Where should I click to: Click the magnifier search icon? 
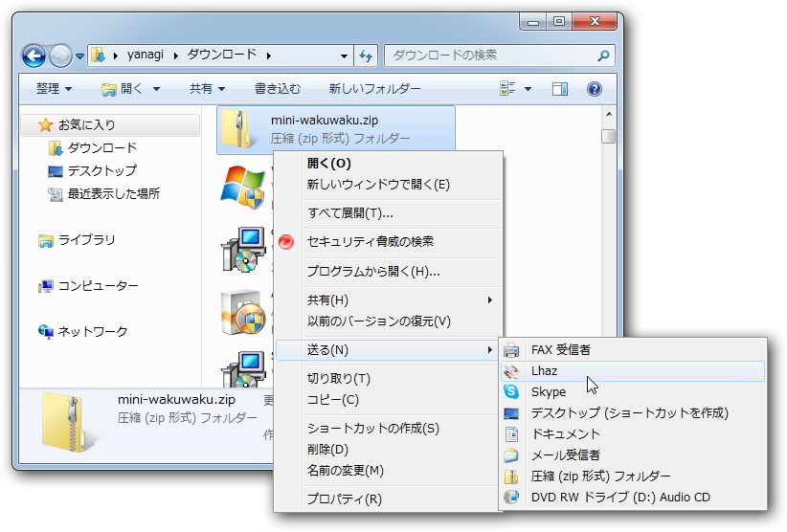(x=604, y=55)
